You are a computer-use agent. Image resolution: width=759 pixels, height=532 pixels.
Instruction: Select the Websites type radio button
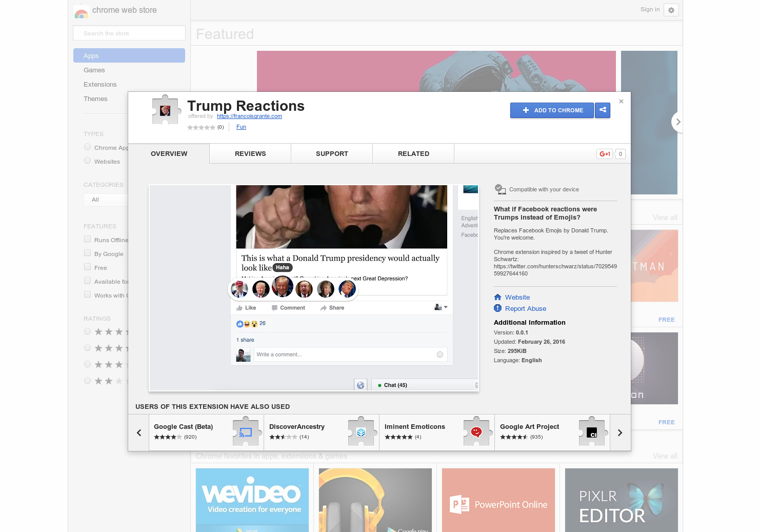[x=88, y=161]
